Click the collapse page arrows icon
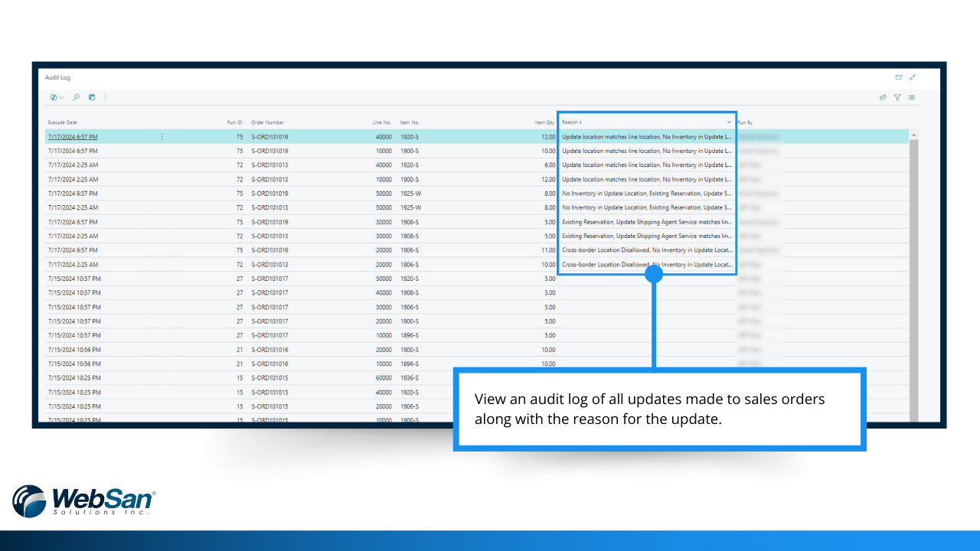 (x=913, y=77)
